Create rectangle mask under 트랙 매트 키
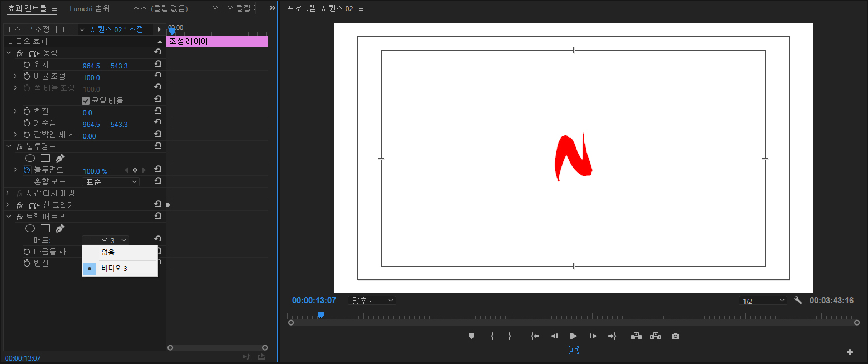The image size is (868, 364). [45, 228]
